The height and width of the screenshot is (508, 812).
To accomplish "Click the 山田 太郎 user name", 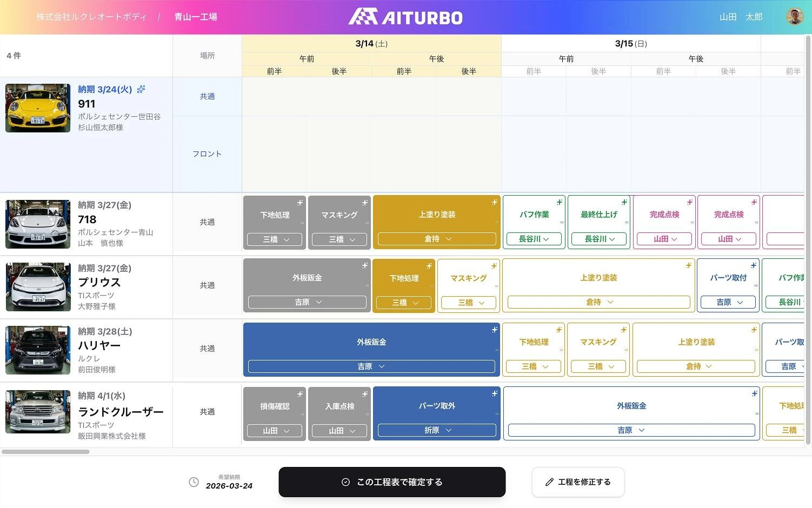I will point(741,17).
